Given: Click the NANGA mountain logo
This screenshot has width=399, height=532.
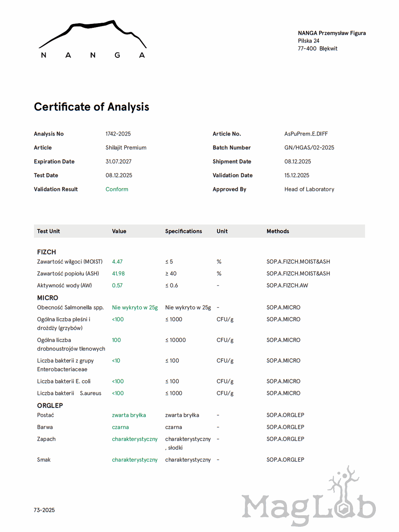Looking at the screenshot, I should coord(93,39).
